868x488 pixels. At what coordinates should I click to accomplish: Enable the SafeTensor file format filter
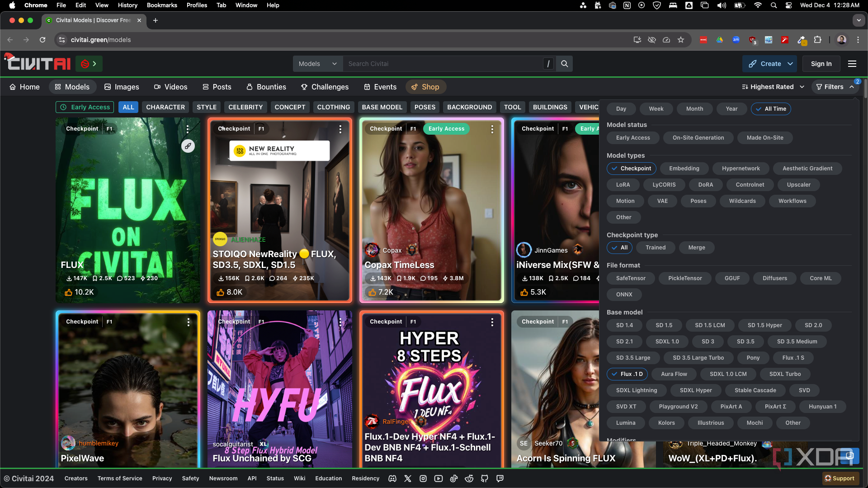click(x=631, y=278)
